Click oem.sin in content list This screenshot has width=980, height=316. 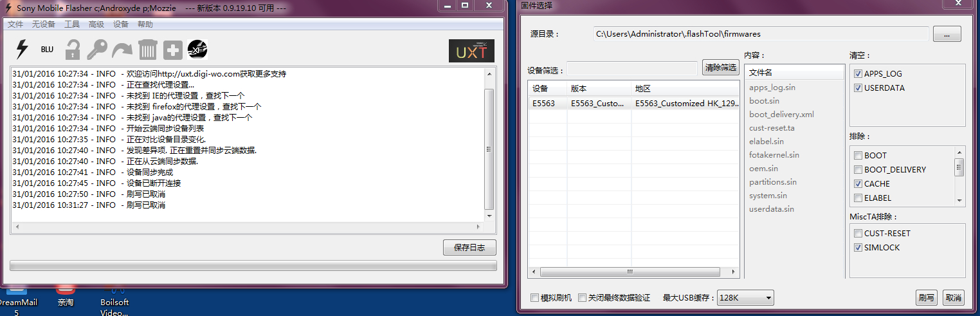tap(763, 168)
